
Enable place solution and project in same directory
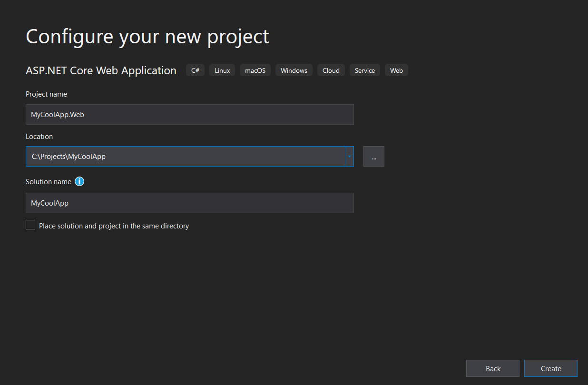click(x=30, y=224)
